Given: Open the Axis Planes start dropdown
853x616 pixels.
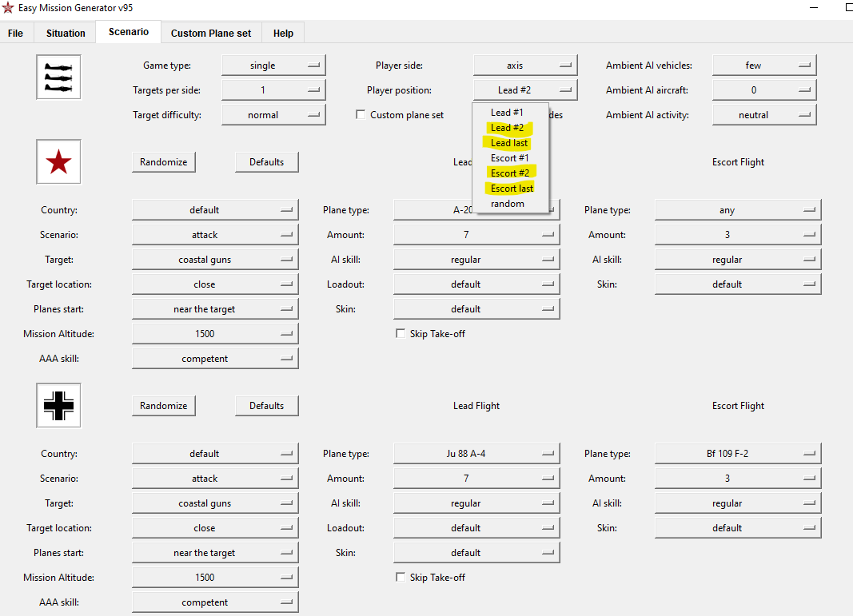Looking at the screenshot, I should point(215,552).
